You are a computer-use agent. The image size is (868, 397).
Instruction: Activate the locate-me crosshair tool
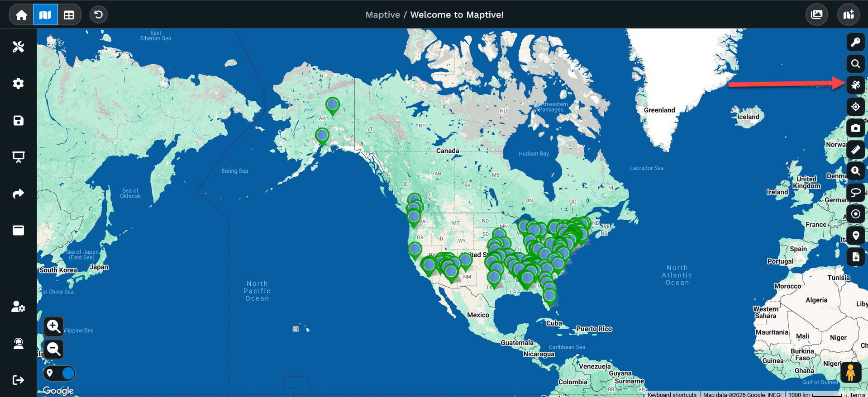855,107
